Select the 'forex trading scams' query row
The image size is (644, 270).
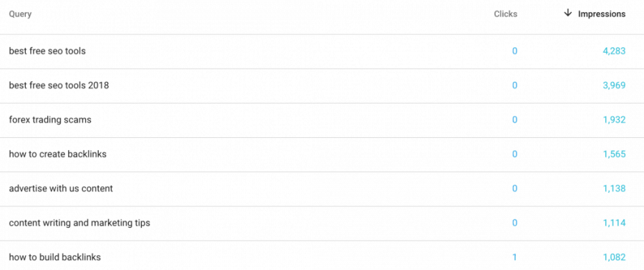pos(322,120)
